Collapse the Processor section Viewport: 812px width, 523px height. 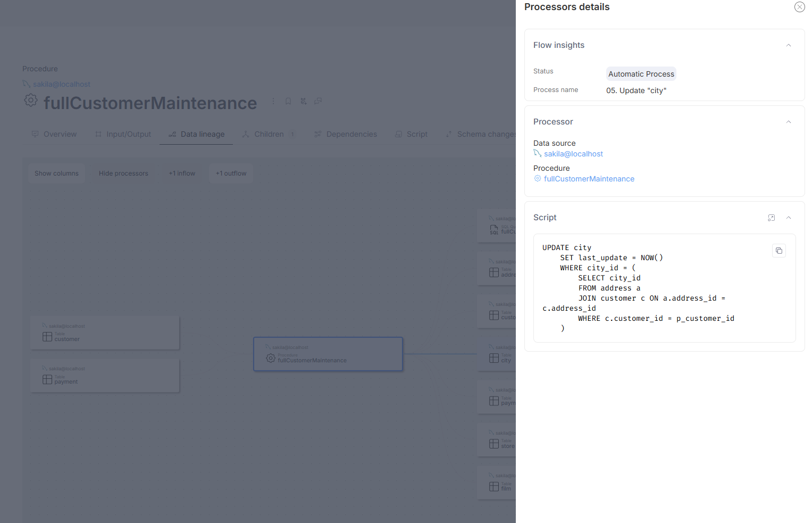789,122
